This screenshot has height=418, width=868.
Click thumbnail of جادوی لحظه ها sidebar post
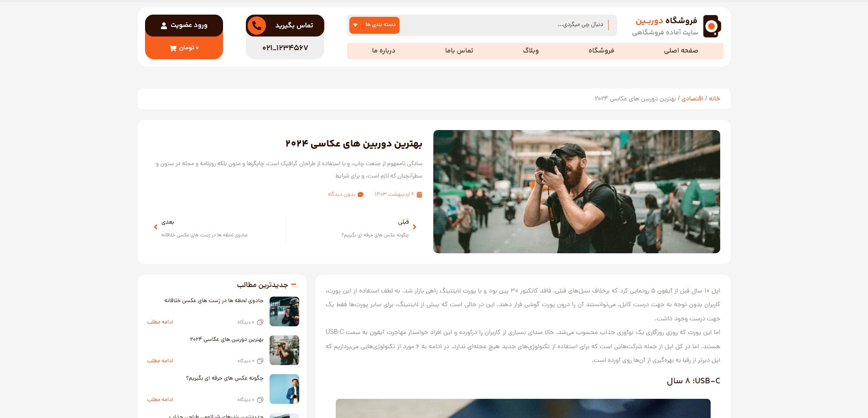pos(284,312)
